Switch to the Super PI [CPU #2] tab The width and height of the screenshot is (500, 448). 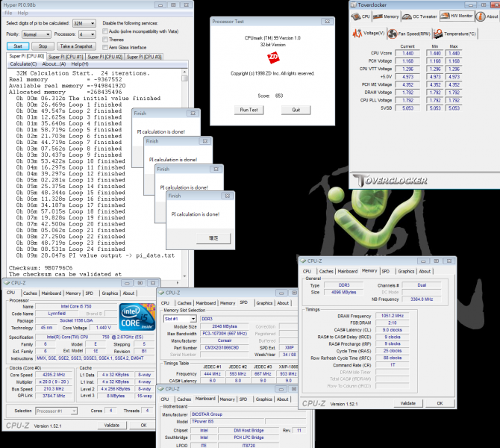(x=104, y=56)
